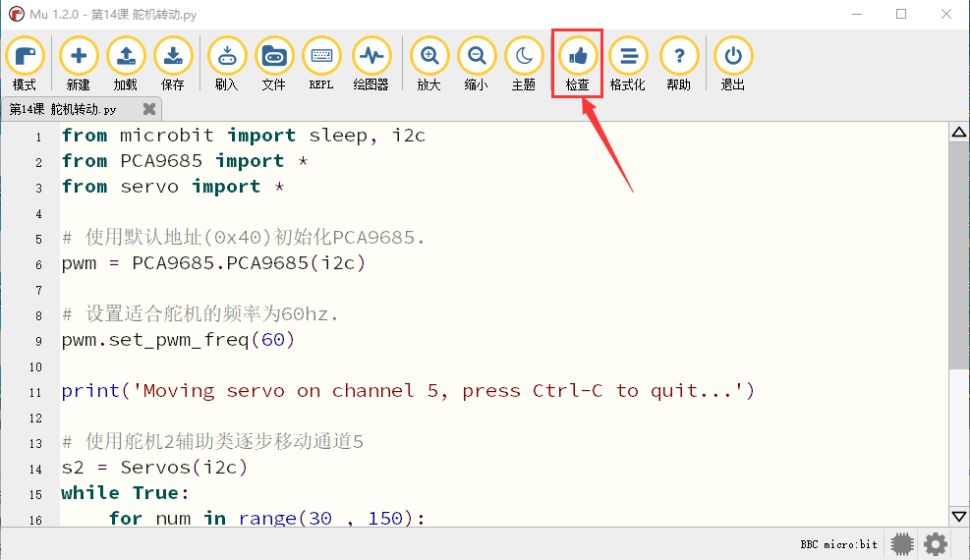
Task: Click the 'while True:' line
Action: point(125,492)
